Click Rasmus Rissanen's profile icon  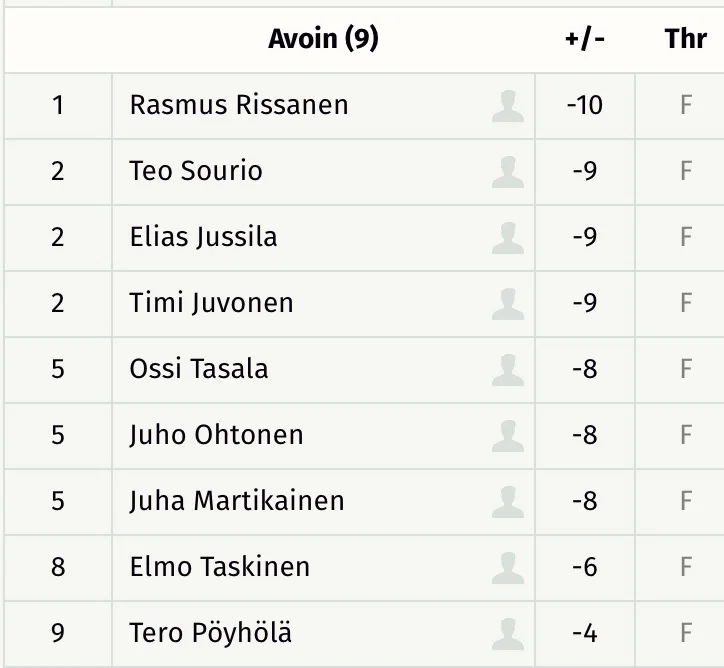[508, 105]
